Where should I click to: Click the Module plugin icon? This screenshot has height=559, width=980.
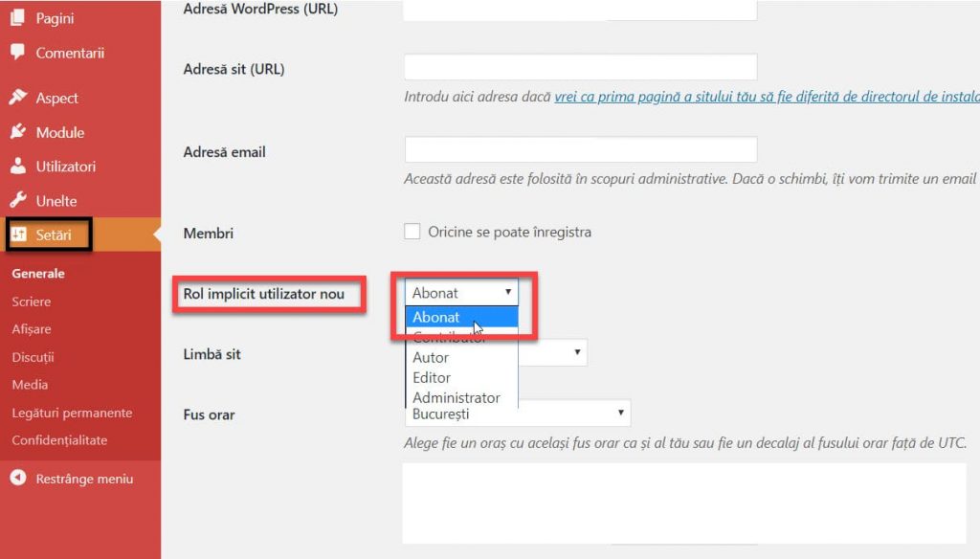pyautogui.click(x=17, y=132)
